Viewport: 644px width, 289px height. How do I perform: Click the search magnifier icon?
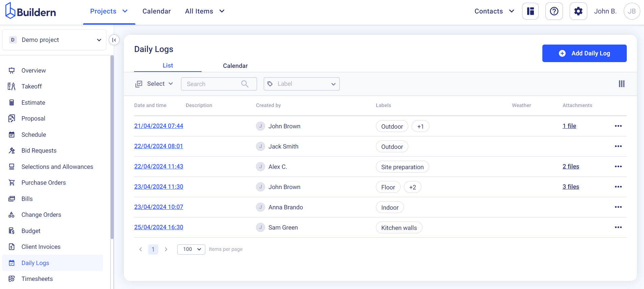[245, 84]
